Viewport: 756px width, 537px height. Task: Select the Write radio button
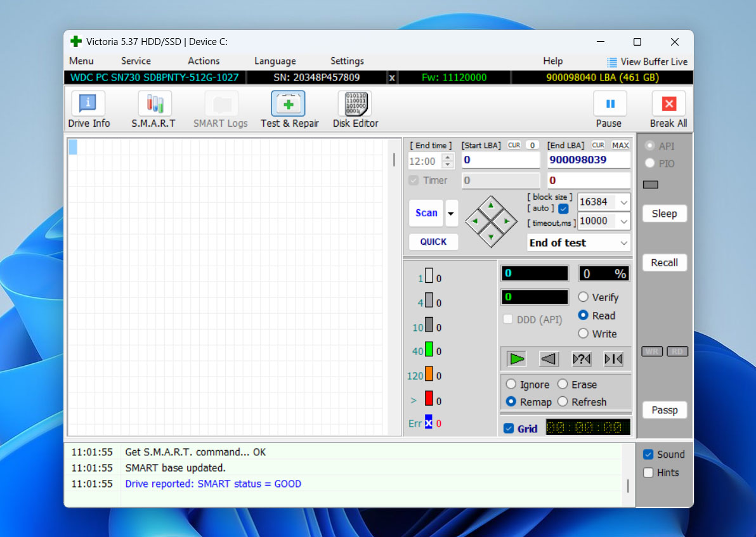583,333
